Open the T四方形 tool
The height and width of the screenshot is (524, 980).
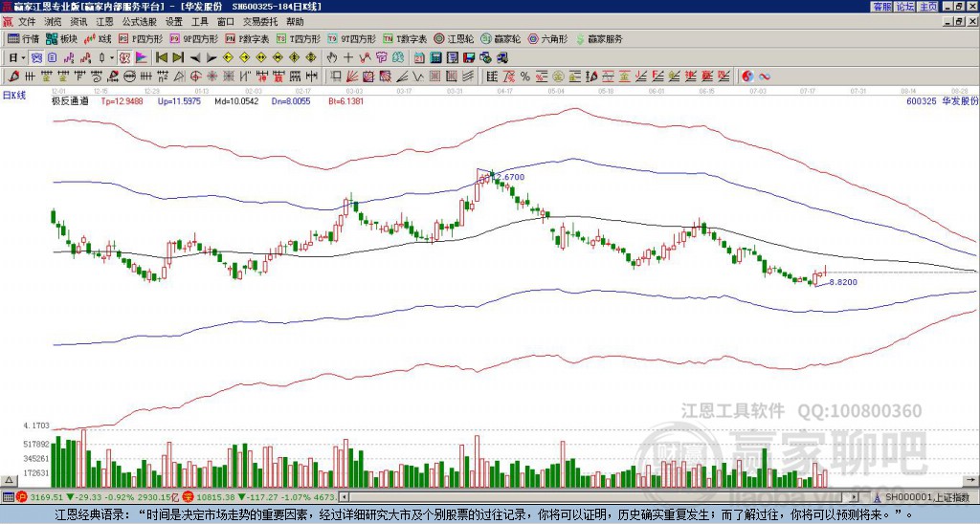pos(299,38)
